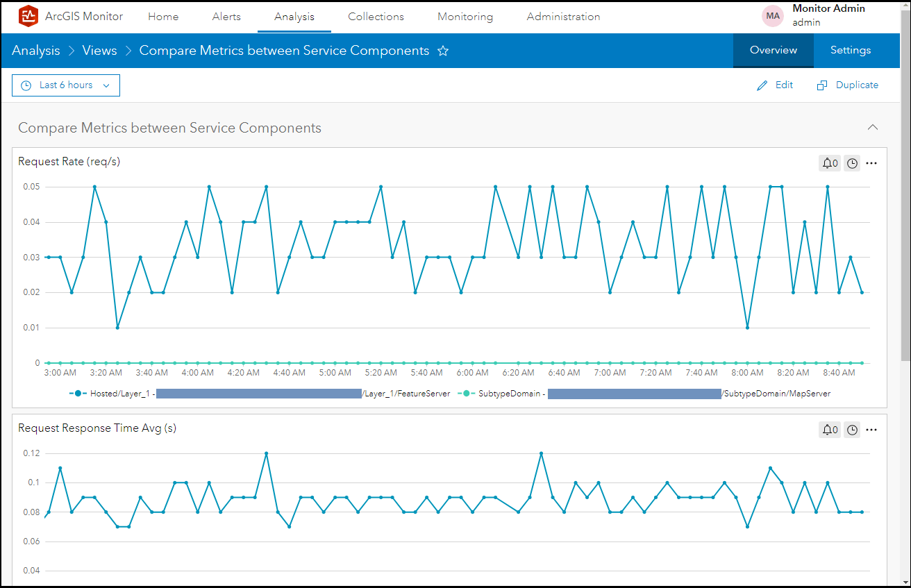Screen dimensions: 911x588
Task: Switch to the Settings tab
Action: pos(850,50)
